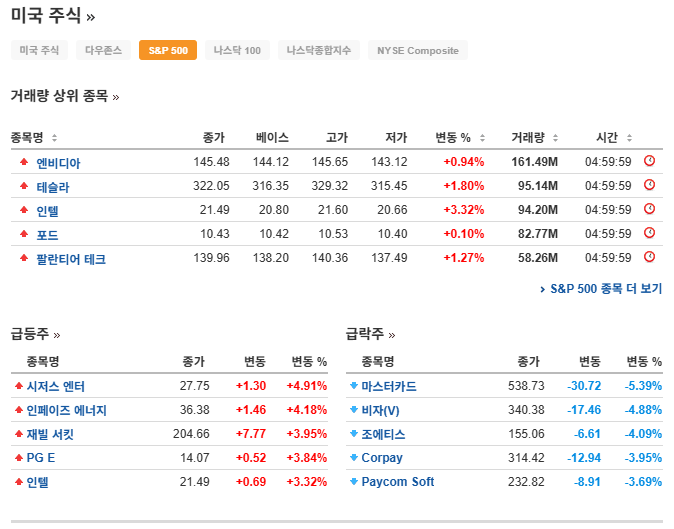Click the clock icon in the 테슬라 row
The width and height of the screenshot is (674, 529).
(x=649, y=185)
